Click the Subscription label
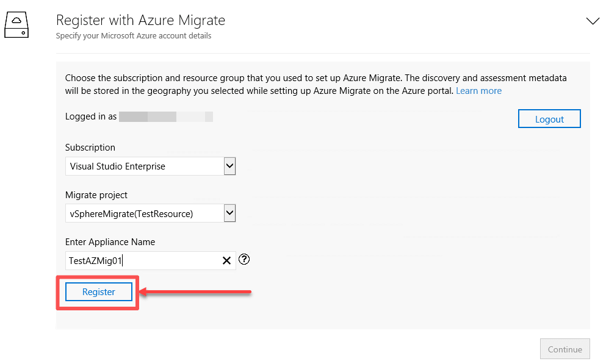606x364 pixels. pos(90,148)
